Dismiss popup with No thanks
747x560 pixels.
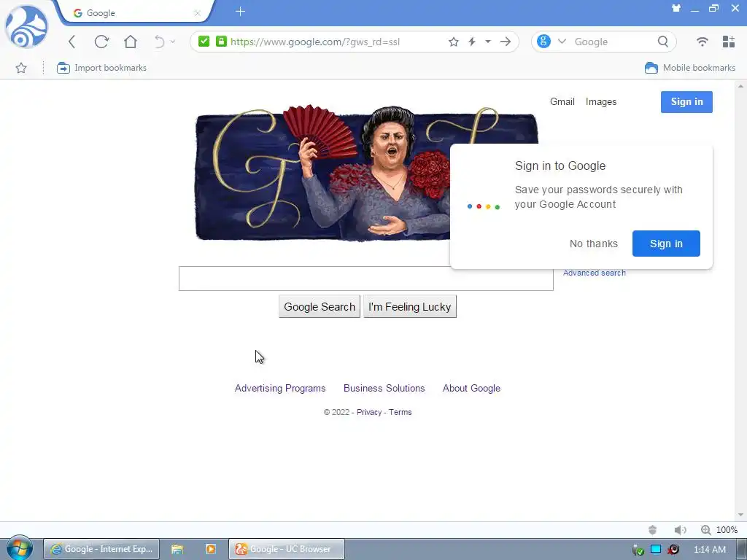point(594,244)
